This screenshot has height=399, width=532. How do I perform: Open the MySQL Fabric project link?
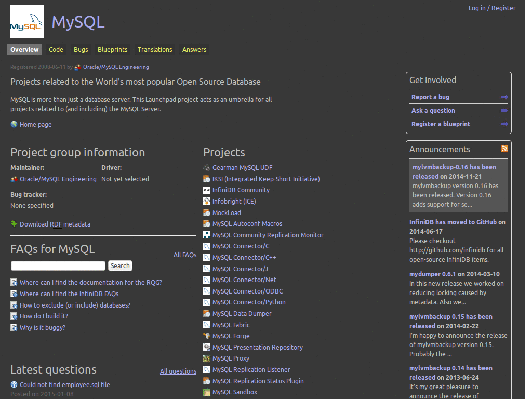click(231, 325)
